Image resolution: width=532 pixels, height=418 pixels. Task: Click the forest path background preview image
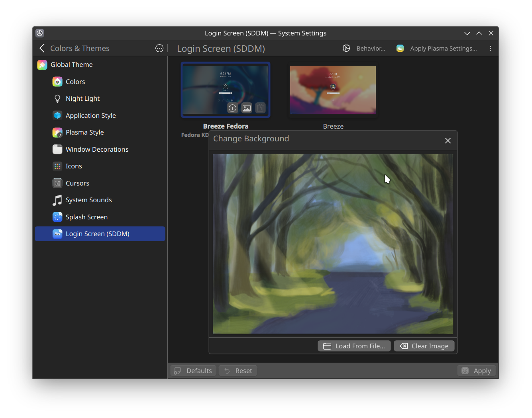coord(333,244)
